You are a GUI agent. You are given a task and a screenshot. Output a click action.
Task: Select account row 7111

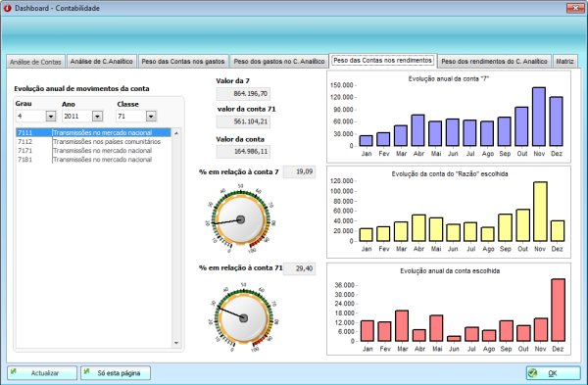point(93,132)
